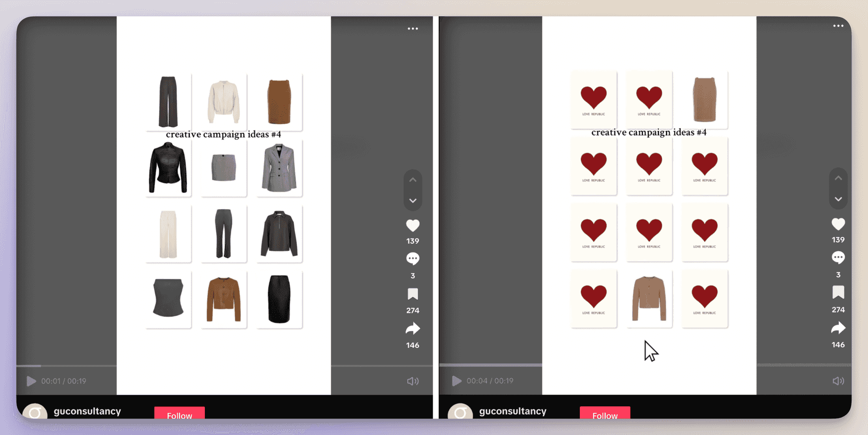Select the black leather jacket card
This screenshot has width=868, height=435.
(168, 168)
